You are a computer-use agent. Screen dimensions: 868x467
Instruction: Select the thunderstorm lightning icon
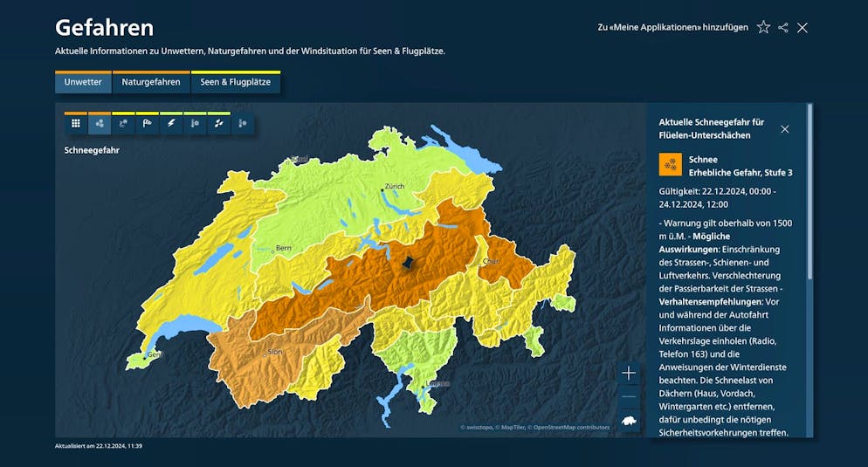[x=171, y=124]
